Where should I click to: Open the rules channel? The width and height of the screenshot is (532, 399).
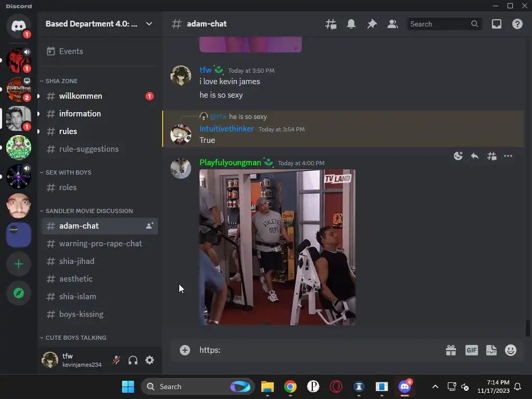99,131
